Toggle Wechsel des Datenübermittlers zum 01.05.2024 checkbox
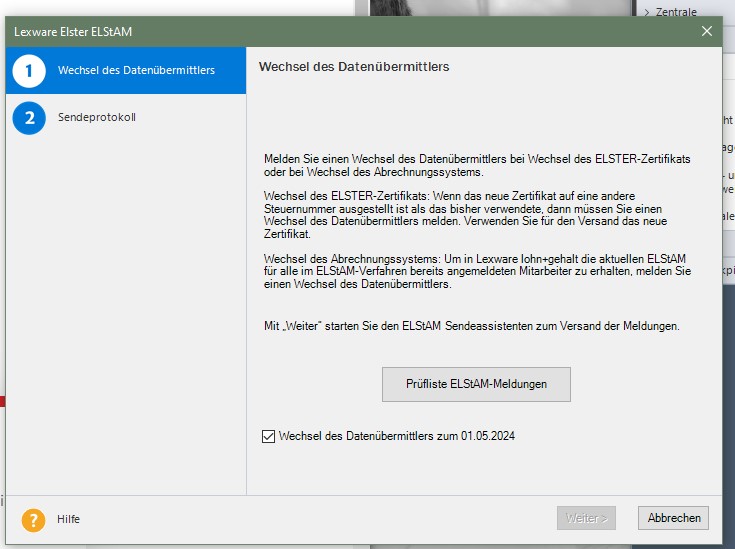The width and height of the screenshot is (735, 549). coord(269,436)
